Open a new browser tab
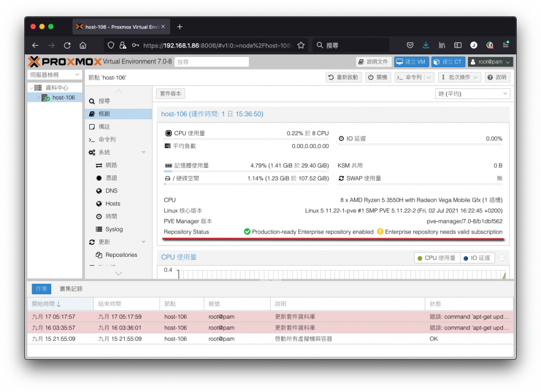This screenshot has height=392, width=541. pyautogui.click(x=180, y=27)
